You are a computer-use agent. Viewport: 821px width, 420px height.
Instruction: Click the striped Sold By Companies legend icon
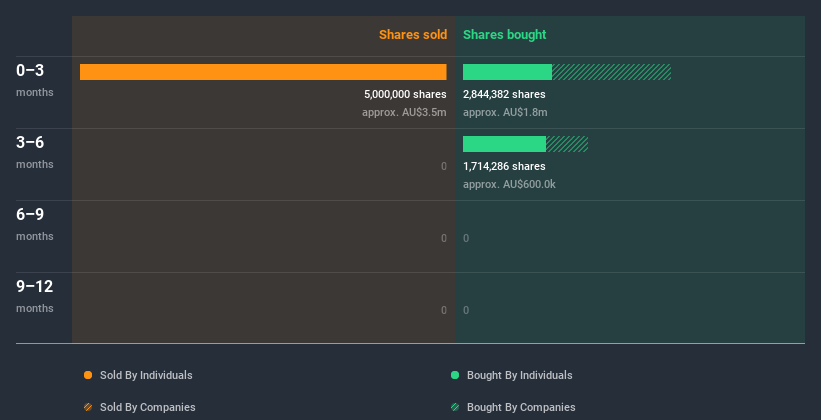(88, 407)
